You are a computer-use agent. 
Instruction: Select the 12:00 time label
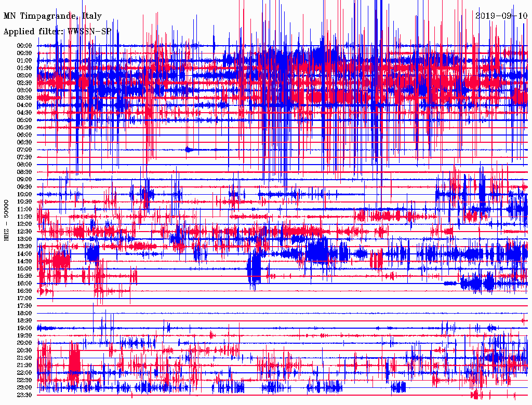(x=24, y=224)
